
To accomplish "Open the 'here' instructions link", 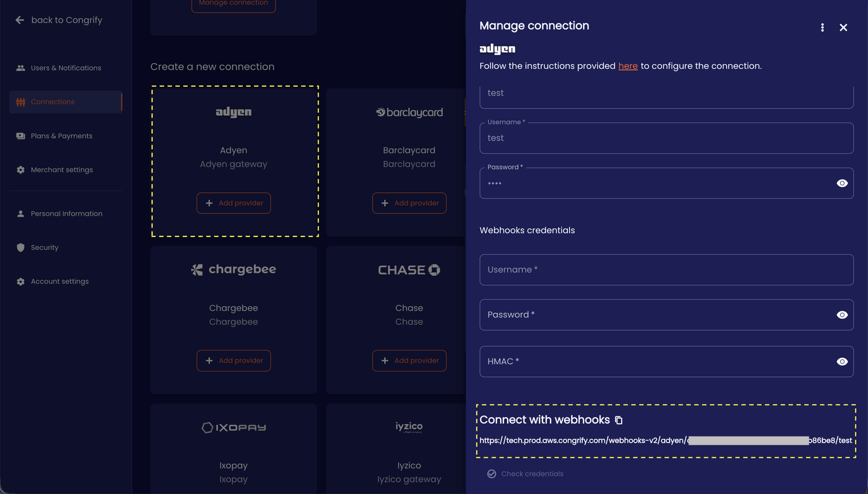I will coord(628,66).
